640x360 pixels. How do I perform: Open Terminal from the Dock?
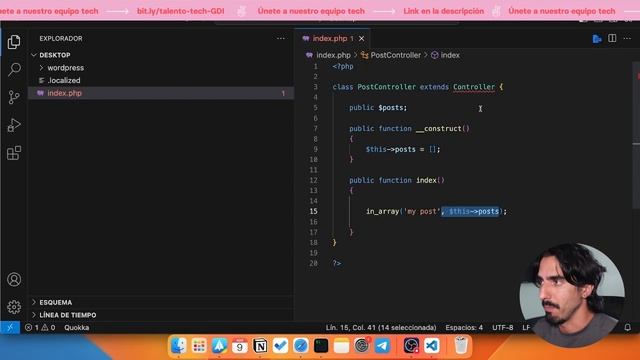click(x=321, y=346)
